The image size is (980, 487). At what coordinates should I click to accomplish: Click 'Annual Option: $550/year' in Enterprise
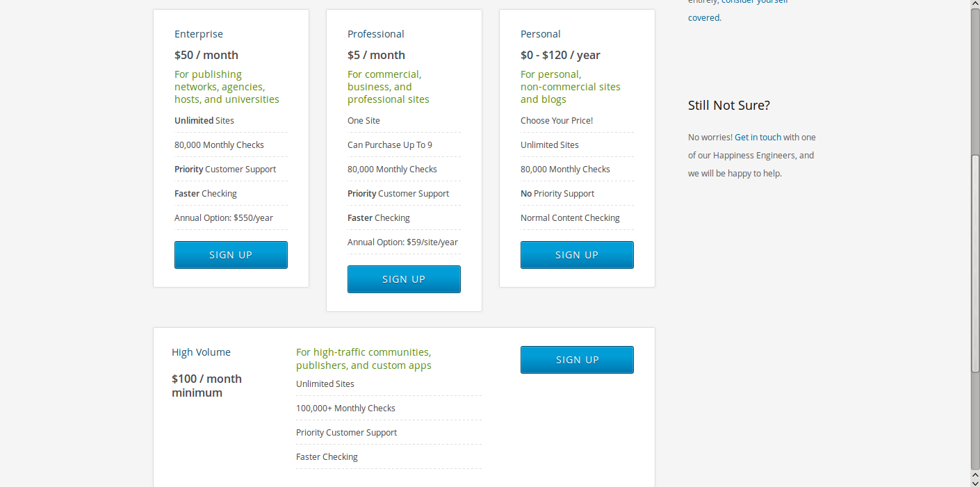223,218
